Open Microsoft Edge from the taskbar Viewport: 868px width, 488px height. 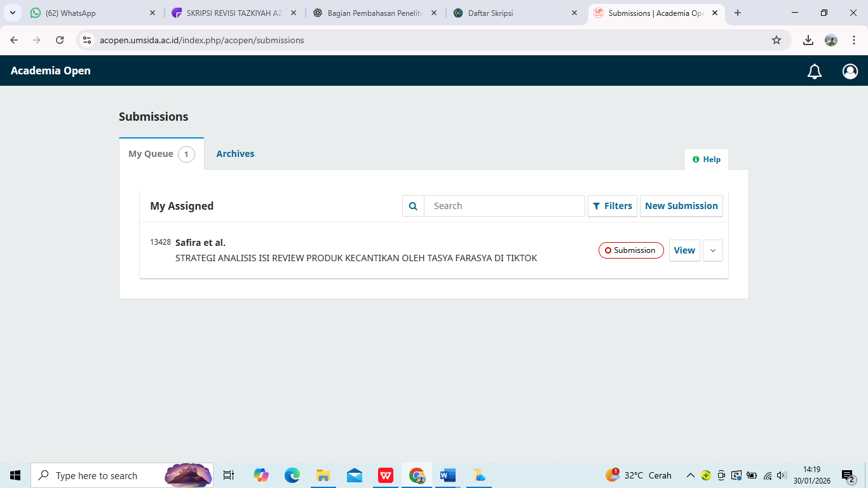click(x=292, y=475)
